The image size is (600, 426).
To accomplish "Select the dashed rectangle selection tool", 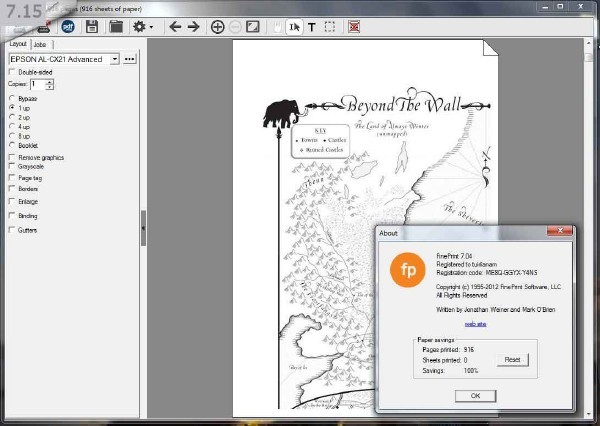I will coord(329,27).
